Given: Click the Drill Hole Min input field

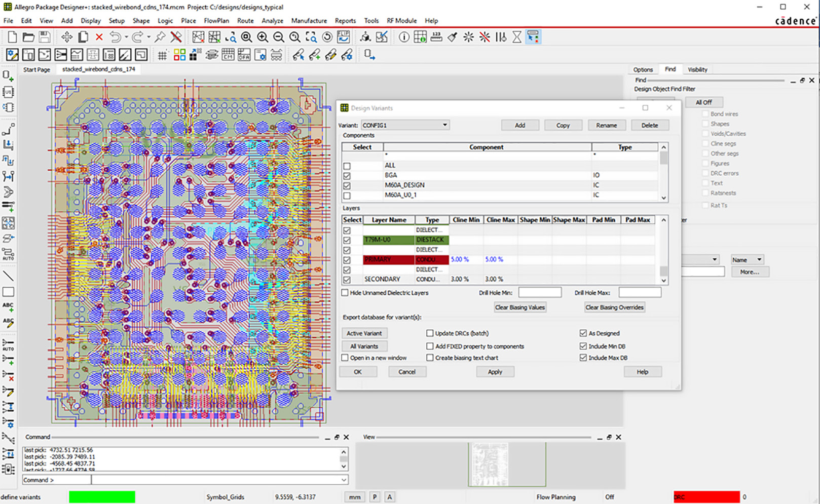Looking at the screenshot, I should pos(540,293).
